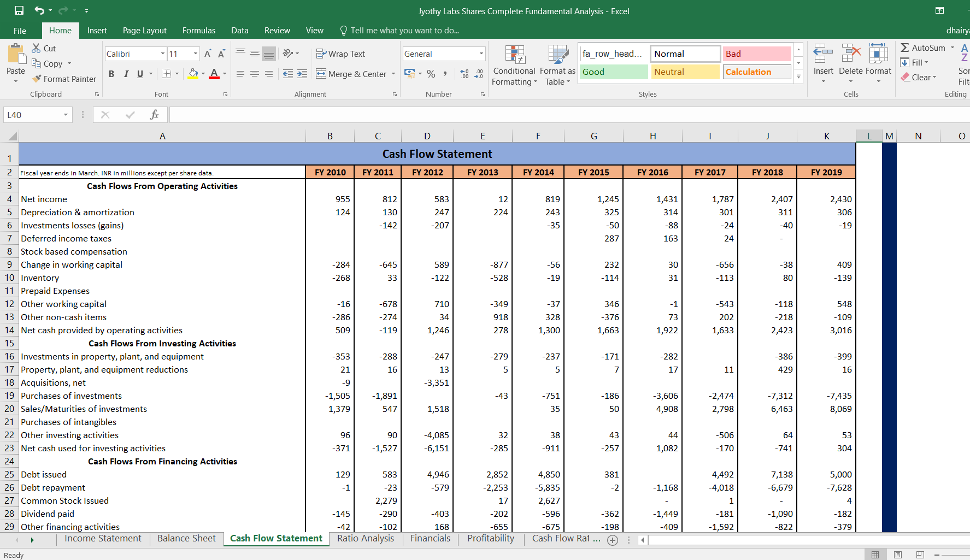Viewport: 970px width, 560px height.
Task: Switch to Page Layout view in status bar
Action: [x=898, y=555]
